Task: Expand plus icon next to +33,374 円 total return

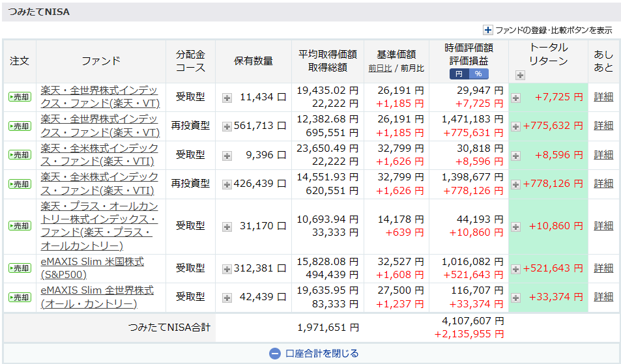Action: 515,298
